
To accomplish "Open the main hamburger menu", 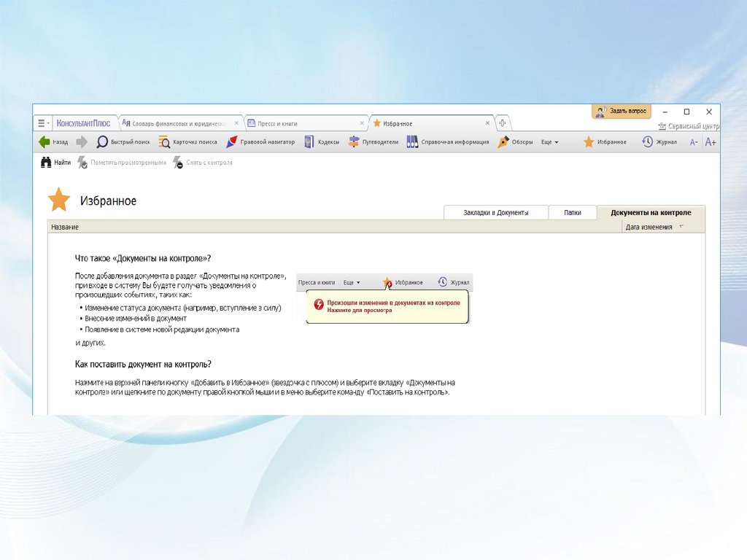I will pyautogui.click(x=43, y=123).
